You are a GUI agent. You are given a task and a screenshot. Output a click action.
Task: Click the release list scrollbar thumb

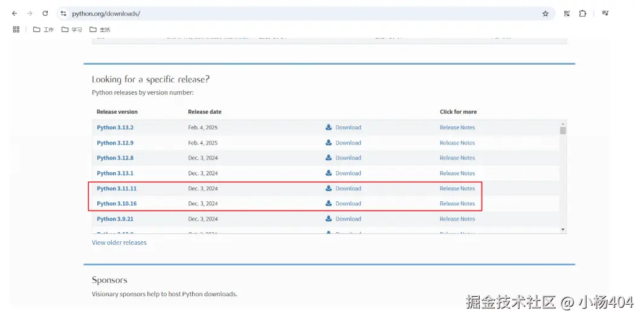[562, 131]
